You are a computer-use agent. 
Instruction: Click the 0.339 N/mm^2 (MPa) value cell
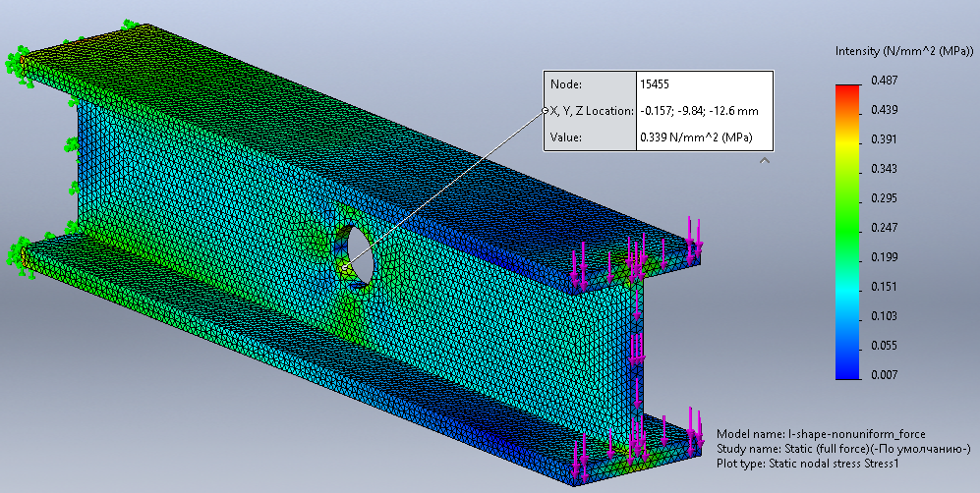pyautogui.click(x=696, y=137)
